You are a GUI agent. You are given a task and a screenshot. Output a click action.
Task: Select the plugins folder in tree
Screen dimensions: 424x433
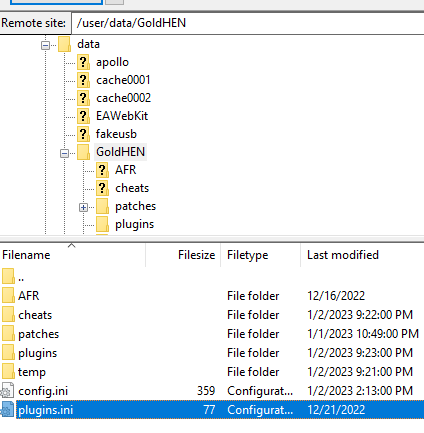point(134,224)
